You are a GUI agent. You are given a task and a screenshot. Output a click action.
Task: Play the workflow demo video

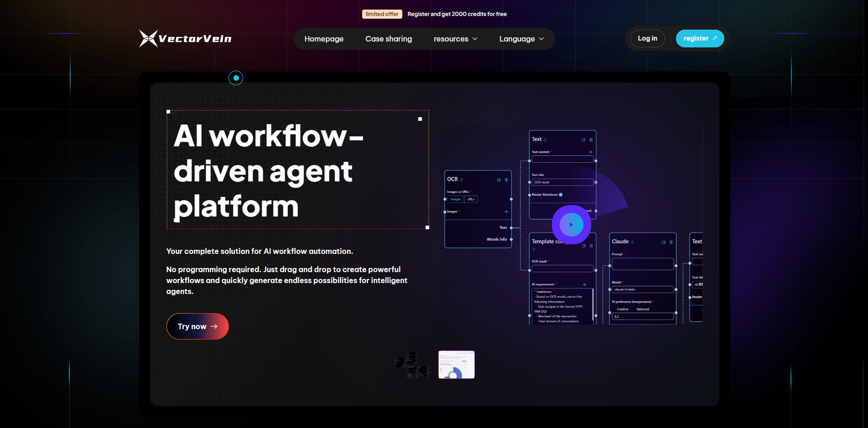point(571,225)
